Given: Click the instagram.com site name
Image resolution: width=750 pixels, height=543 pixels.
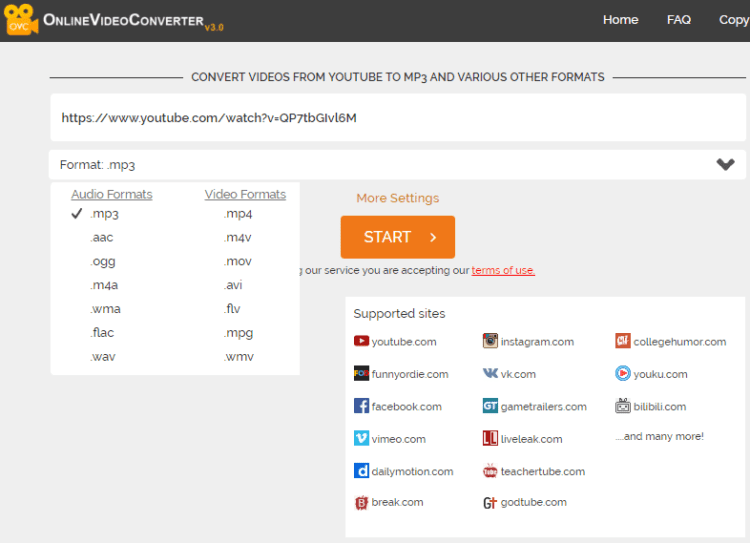Looking at the screenshot, I should 537,342.
